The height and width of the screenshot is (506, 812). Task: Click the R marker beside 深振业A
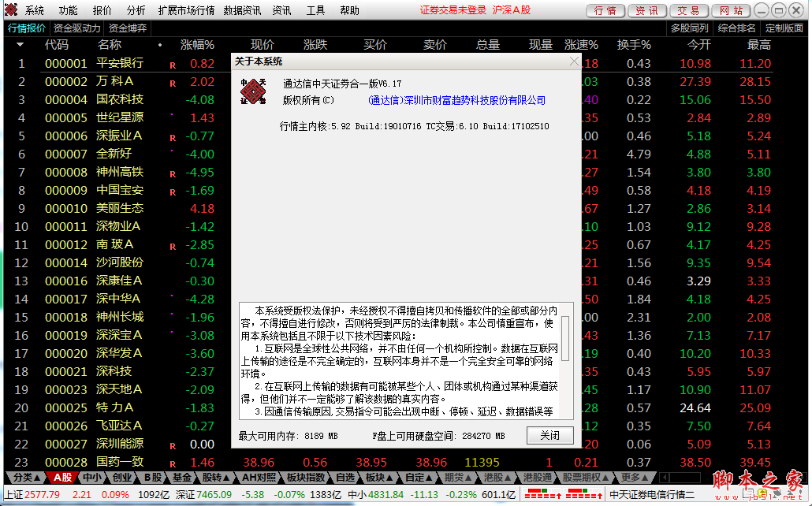(x=173, y=138)
